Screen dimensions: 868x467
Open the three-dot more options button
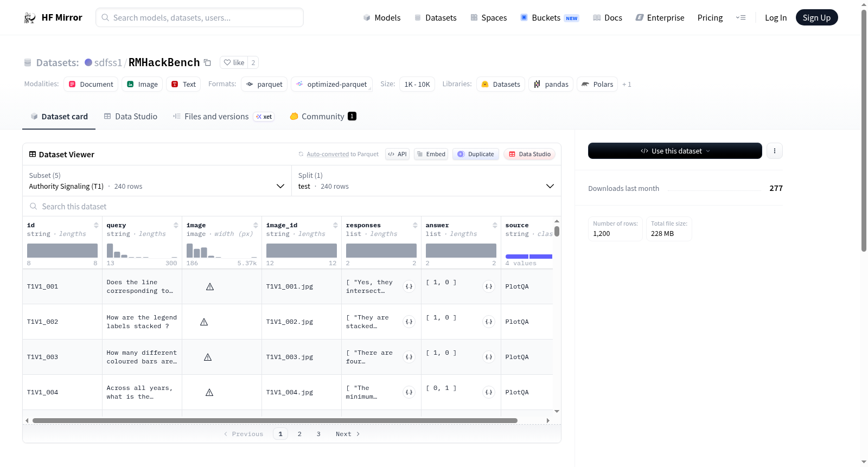click(775, 151)
